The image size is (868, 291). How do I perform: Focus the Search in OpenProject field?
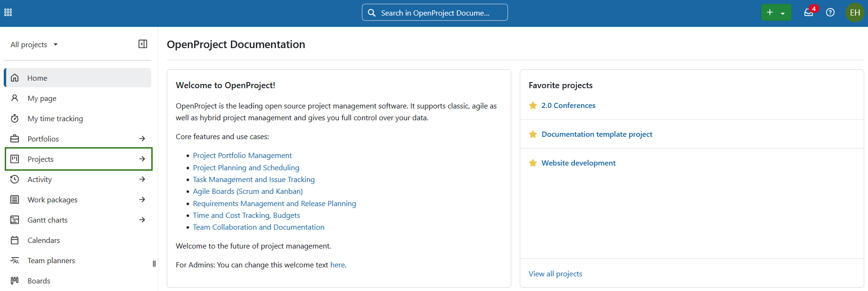435,13
